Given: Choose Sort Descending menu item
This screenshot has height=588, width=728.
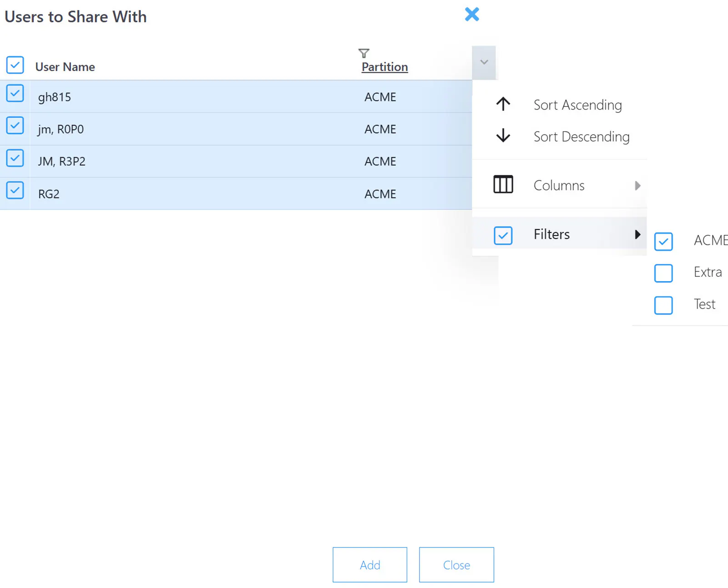Looking at the screenshot, I should [x=560, y=137].
